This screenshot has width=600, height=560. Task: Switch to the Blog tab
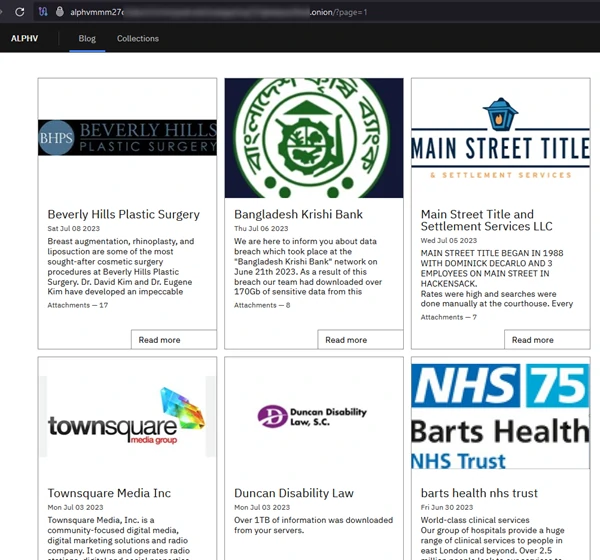coord(87,39)
